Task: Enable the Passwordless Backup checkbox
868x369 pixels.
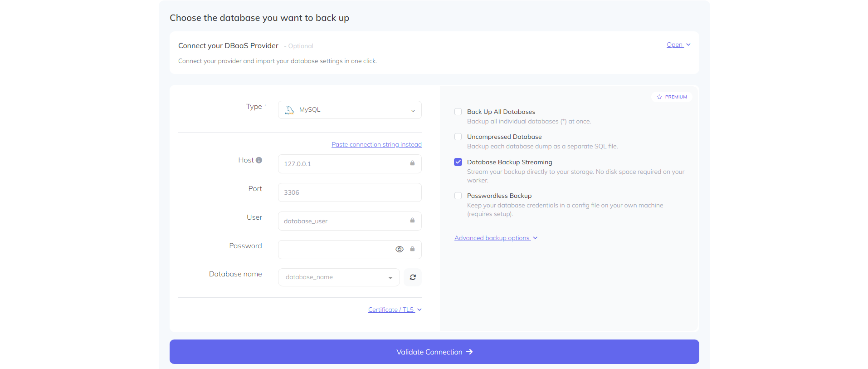Action: [x=458, y=196]
